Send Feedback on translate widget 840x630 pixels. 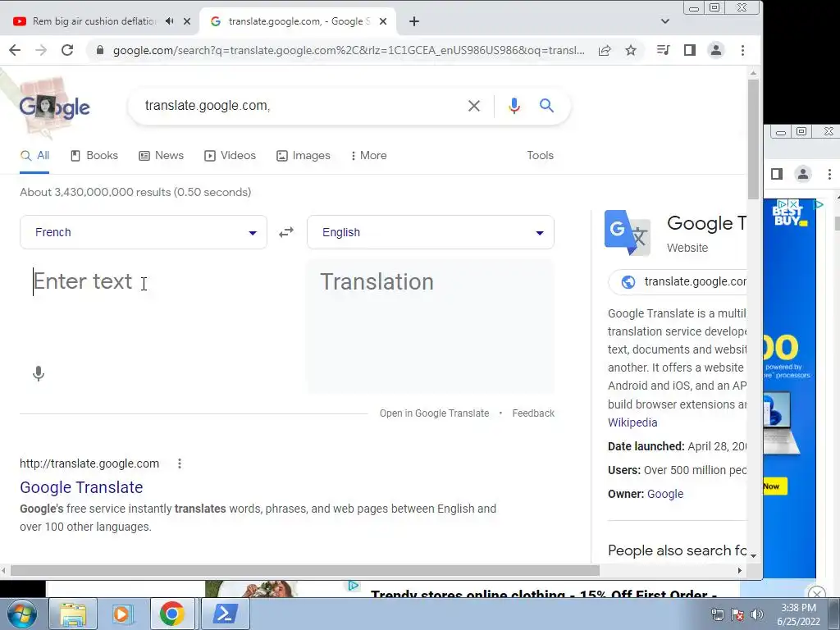tap(533, 413)
